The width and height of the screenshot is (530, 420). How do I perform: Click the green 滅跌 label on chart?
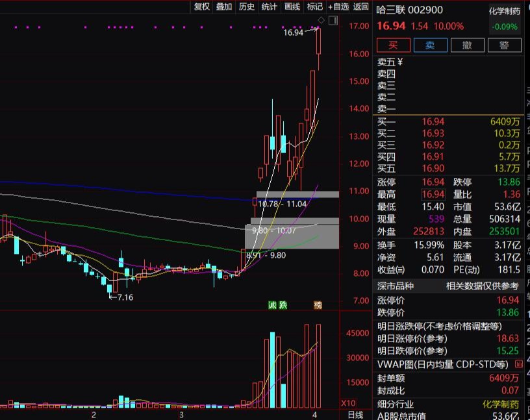pyautogui.click(x=277, y=304)
